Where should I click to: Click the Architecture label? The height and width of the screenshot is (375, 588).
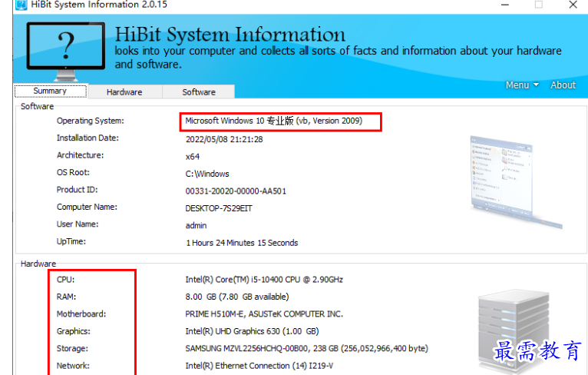[81, 155]
